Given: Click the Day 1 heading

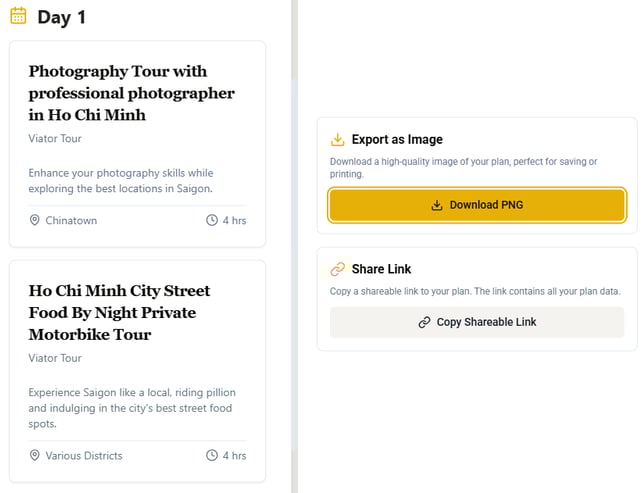Looking at the screenshot, I should coord(61,17).
